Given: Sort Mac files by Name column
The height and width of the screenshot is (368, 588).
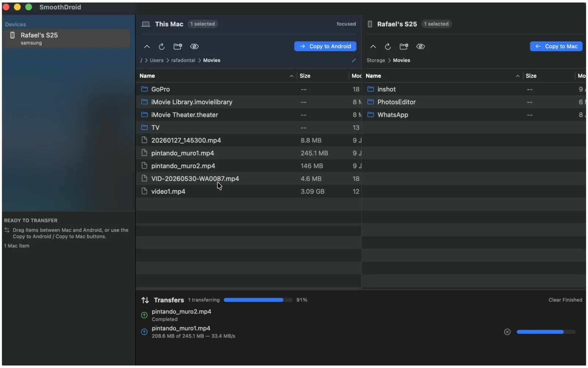Looking at the screenshot, I should click(216, 76).
